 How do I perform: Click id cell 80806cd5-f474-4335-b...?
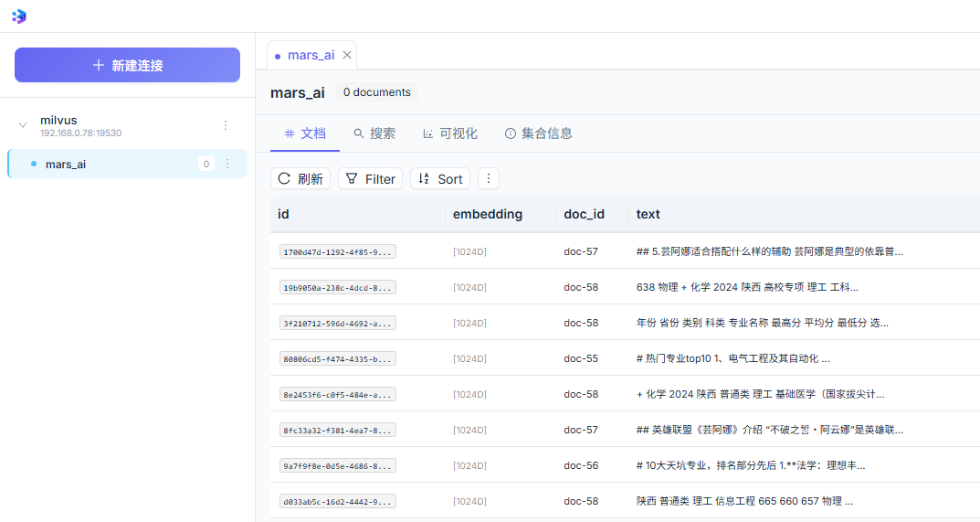338,358
